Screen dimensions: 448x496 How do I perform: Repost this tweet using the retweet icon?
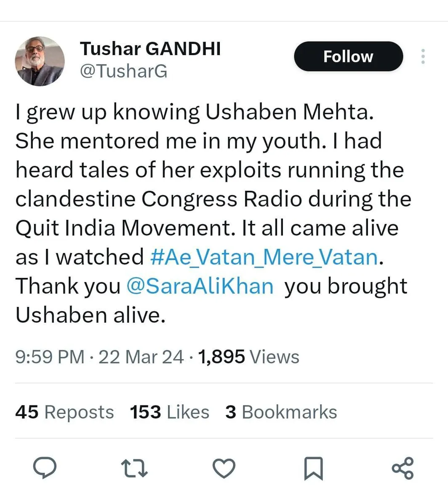134,468
